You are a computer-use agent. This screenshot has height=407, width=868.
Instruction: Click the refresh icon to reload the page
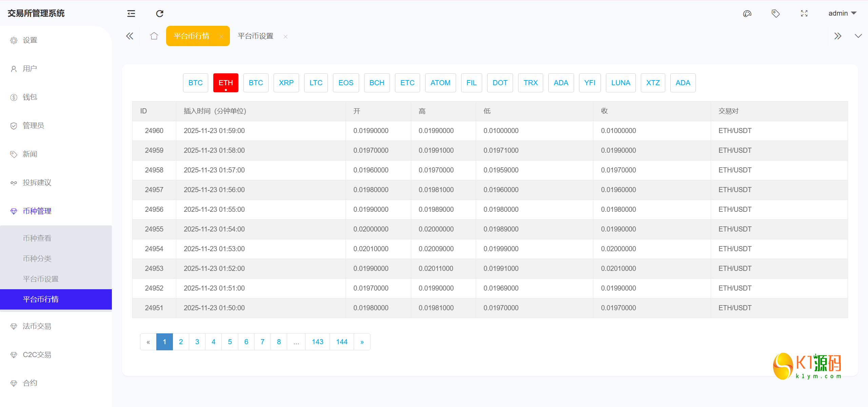[x=159, y=13]
